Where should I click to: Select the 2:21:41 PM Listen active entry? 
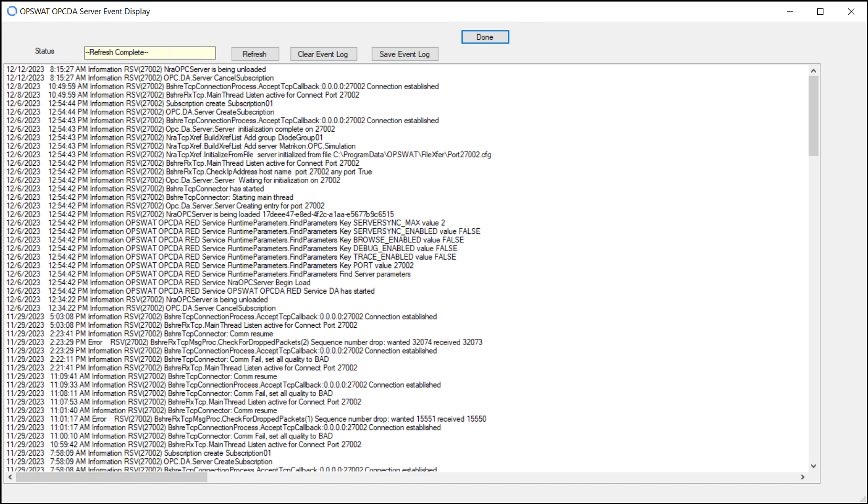point(182,368)
